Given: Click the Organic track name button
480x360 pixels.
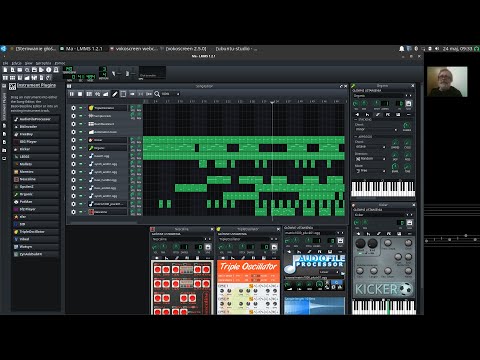Looking at the screenshot, I should coord(107,148).
